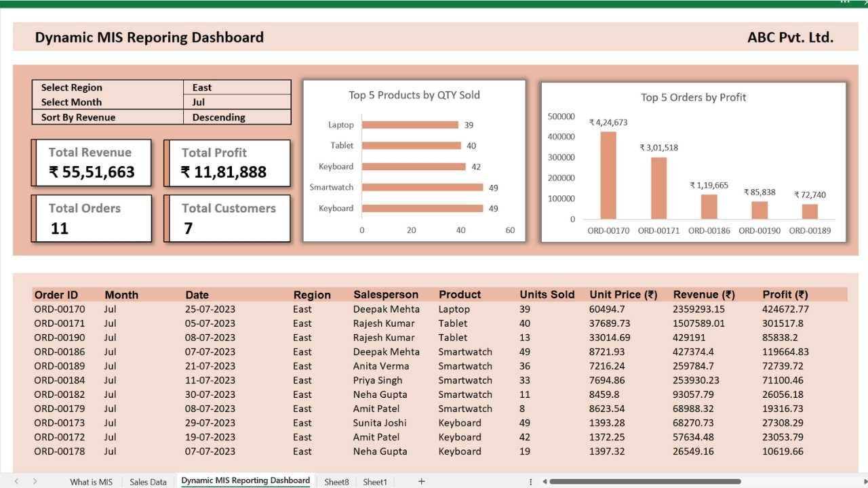
Task: Click the Tablet bar in products chart
Action: (x=412, y=146)
